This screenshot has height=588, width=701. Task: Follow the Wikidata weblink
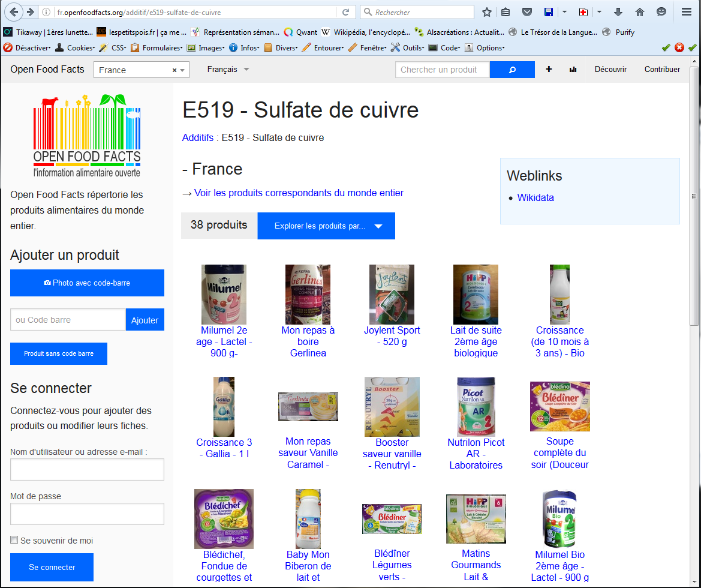(535, 197)
